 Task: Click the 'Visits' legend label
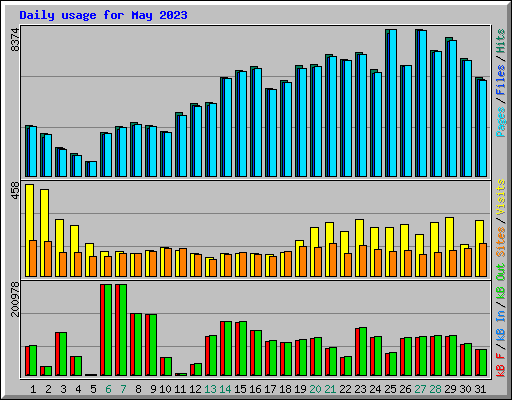[501, 197]
